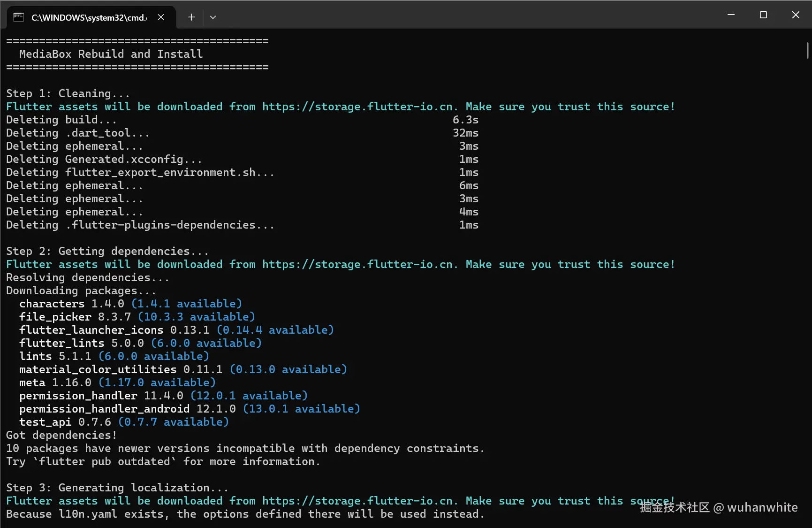Click the "Because l10n.yaml exists" line
This screenshot has height=528, width=812.
[x=245, y=514]
